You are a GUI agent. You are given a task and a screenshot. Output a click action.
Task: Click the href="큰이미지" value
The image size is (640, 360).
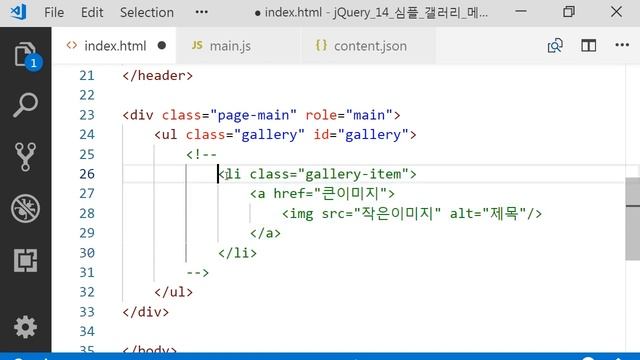coord(351,193)
